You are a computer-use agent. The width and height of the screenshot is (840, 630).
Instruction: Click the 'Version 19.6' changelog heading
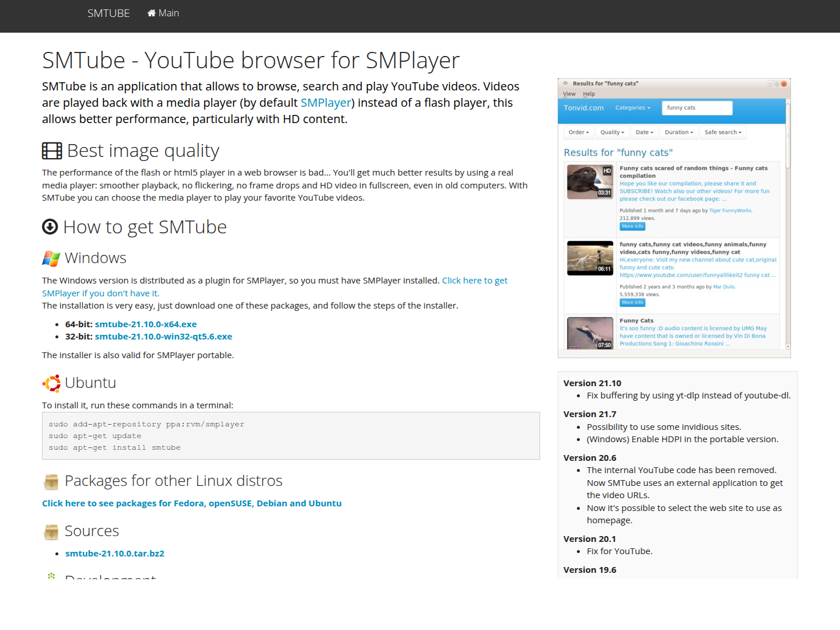tap(590, 570)
